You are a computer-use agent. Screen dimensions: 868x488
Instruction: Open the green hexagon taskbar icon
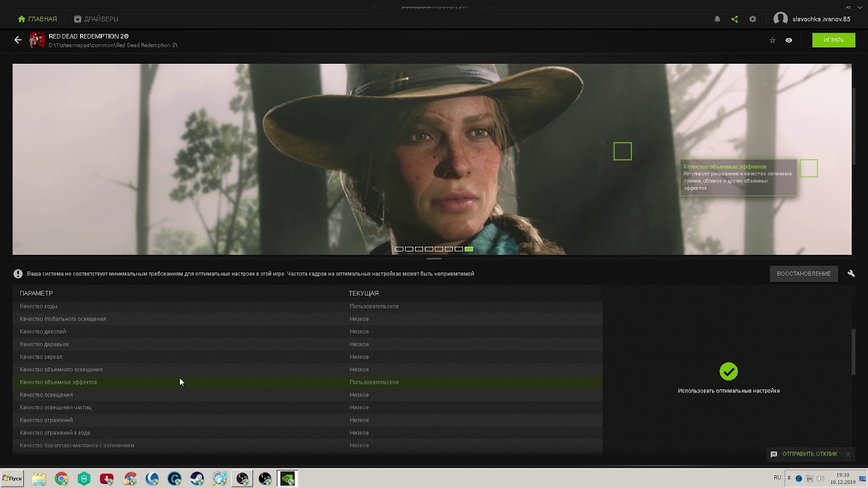pyautogui.click(x=84, y=479)
